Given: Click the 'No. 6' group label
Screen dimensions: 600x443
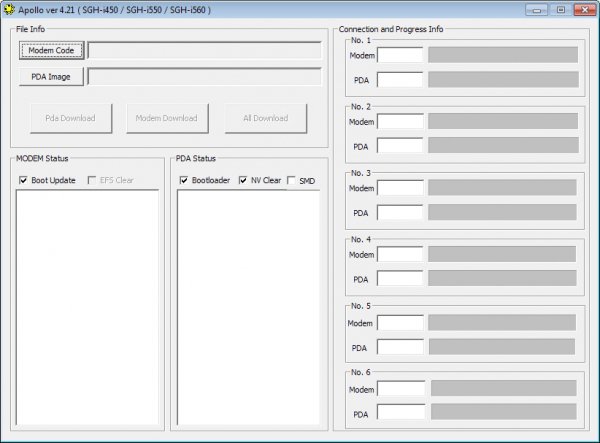Looking at the screenshot, I should (x=361, y=372).
